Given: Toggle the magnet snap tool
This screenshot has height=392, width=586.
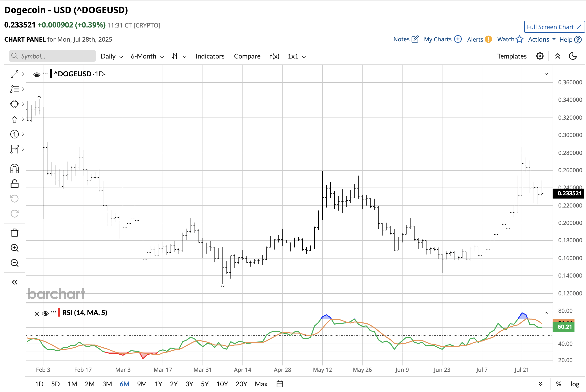Looking at the screenshot, I should pyautogui.click(x=15, y=169).
